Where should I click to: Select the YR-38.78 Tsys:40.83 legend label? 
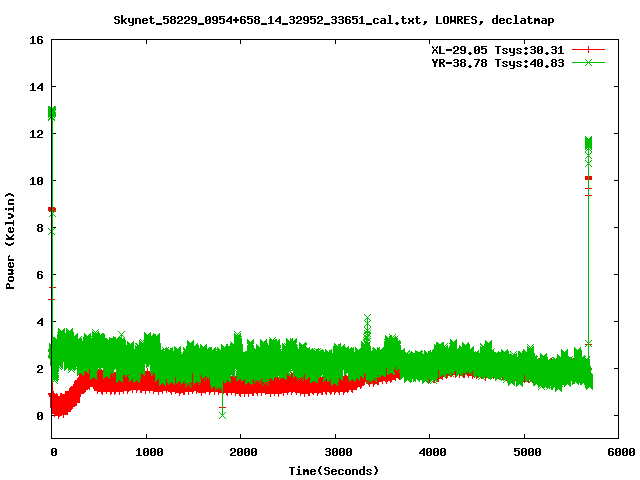[x=498, y=63]
